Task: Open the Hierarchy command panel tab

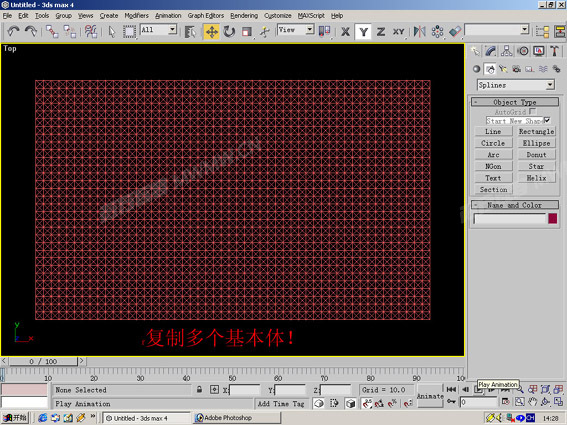Action: pos(506,51)
